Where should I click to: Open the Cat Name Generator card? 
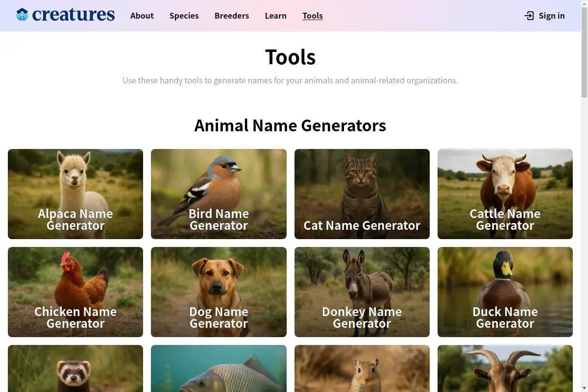coord(362,194)
